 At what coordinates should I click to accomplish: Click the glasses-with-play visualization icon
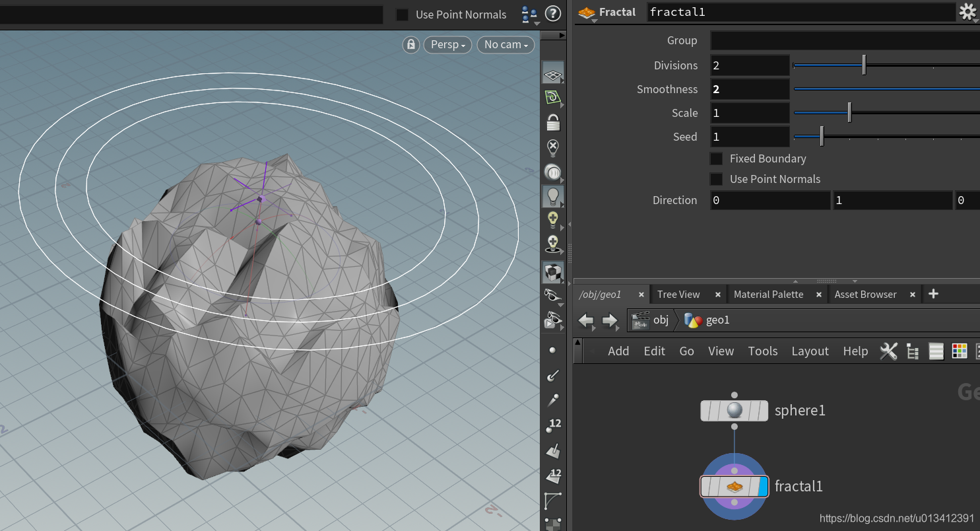pyautogui.click(x=553, y=321)
